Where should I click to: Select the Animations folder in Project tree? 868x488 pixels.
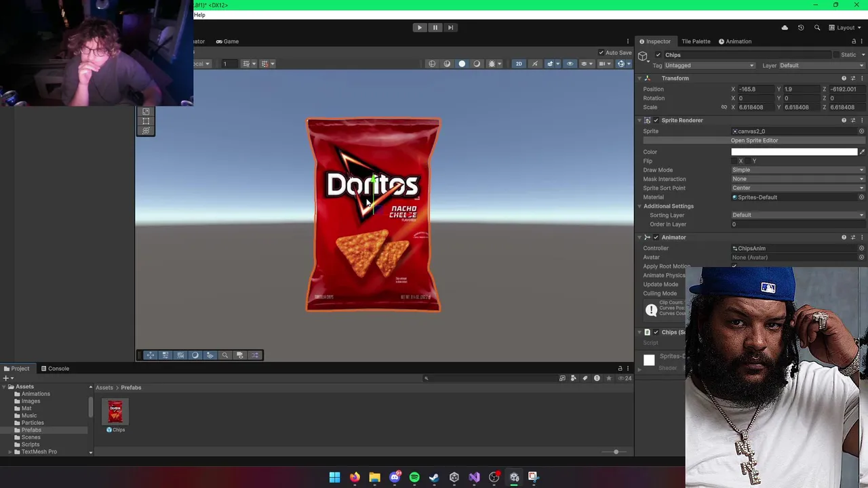[35, 394]
